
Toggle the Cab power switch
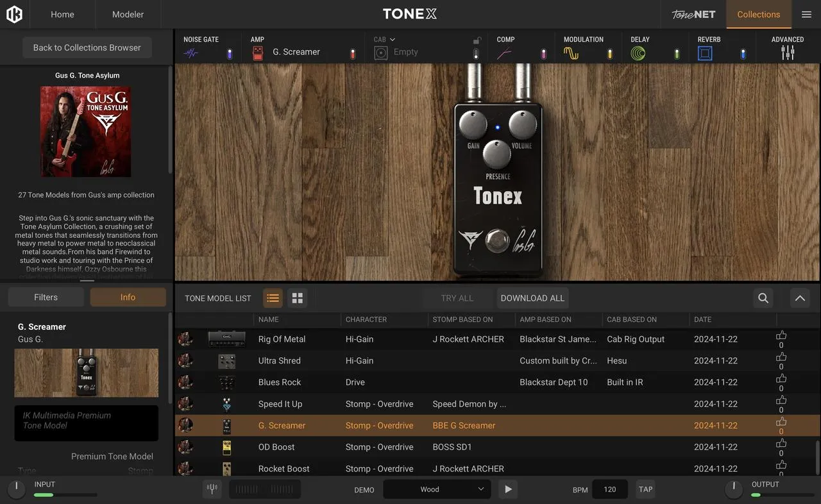476,54
